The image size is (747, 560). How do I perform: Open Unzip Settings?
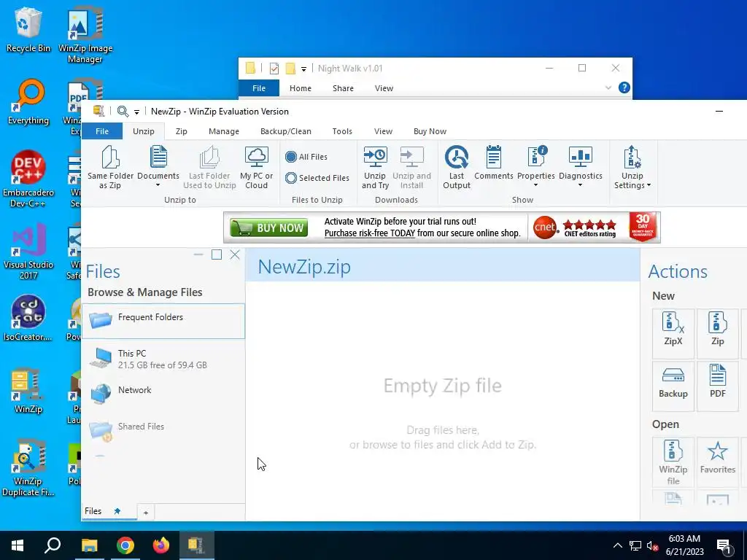632,167
